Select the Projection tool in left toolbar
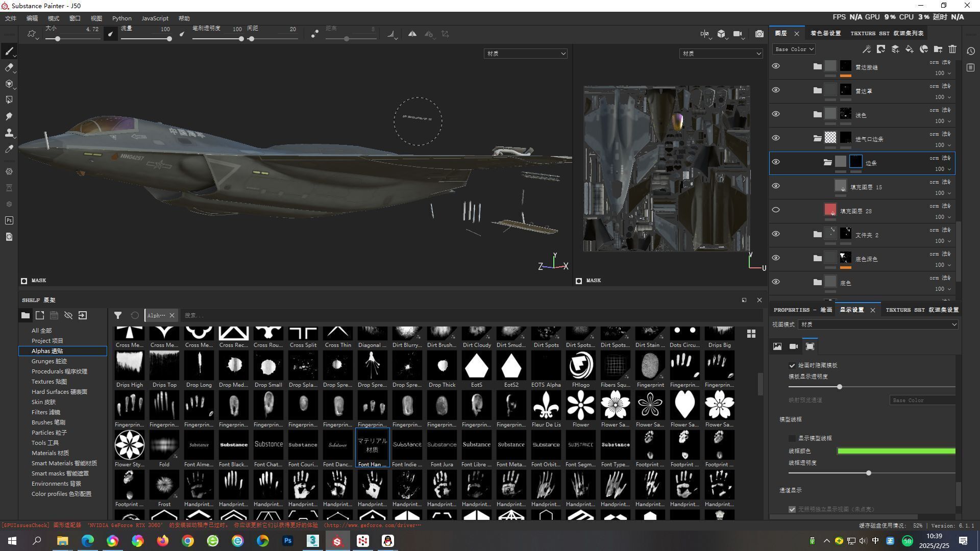The height and width of the screenshot is (551, 980). click(9, 84)
